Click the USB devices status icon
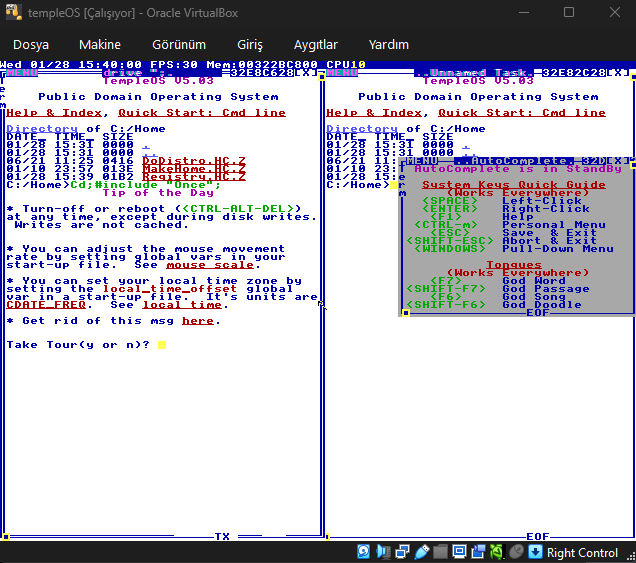 pyautogui.click(x=422, y=552)
